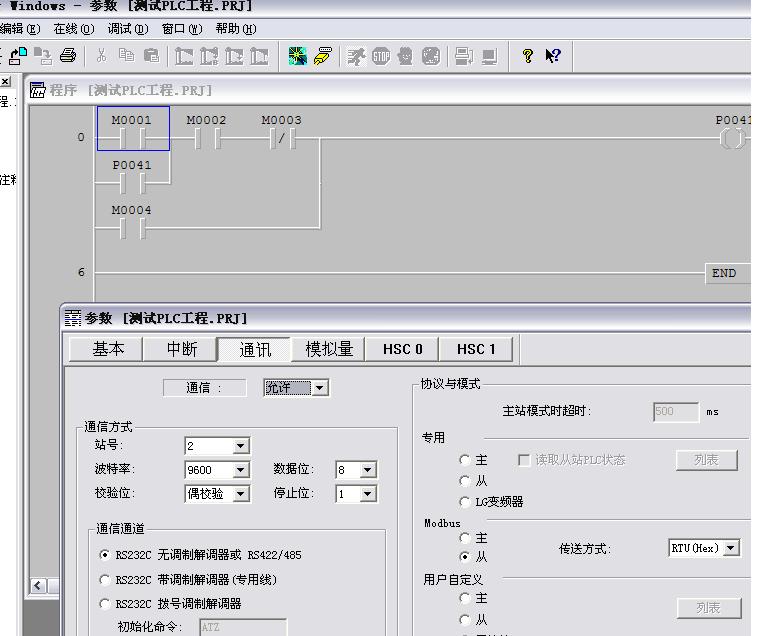
Task: Open the 窗口(W) menu
Action: pos(181,29)
